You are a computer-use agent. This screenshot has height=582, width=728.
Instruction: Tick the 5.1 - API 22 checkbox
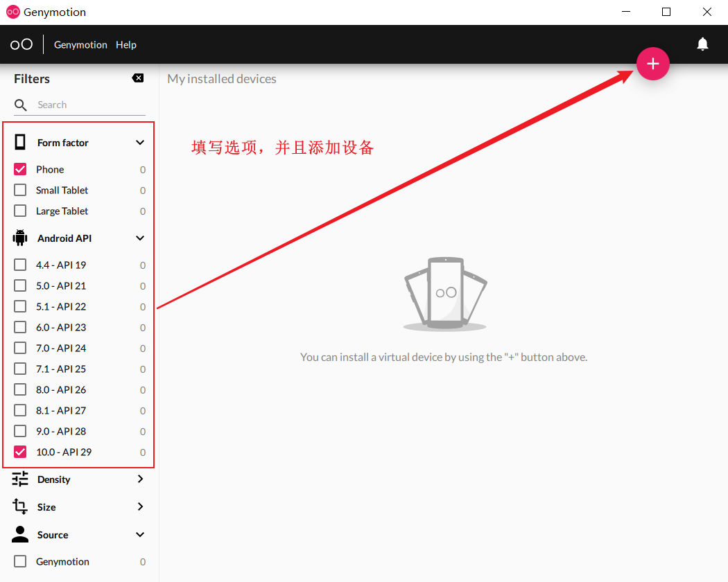(20, 306)
